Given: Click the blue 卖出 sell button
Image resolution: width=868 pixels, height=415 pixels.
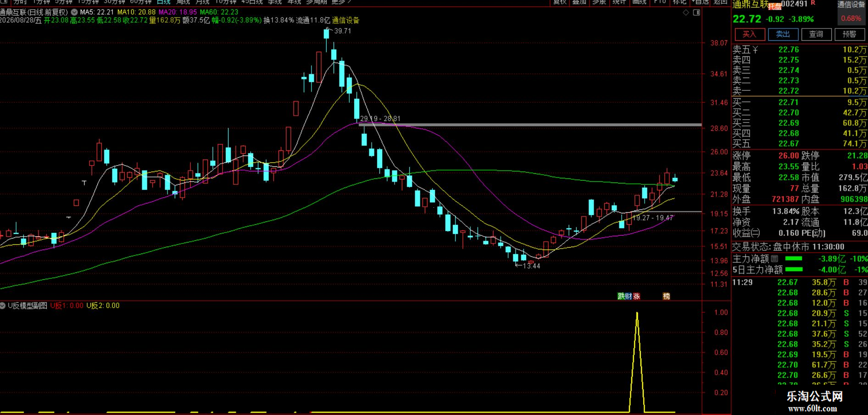Looking at the screenshot, I should (x=783, y=34).
